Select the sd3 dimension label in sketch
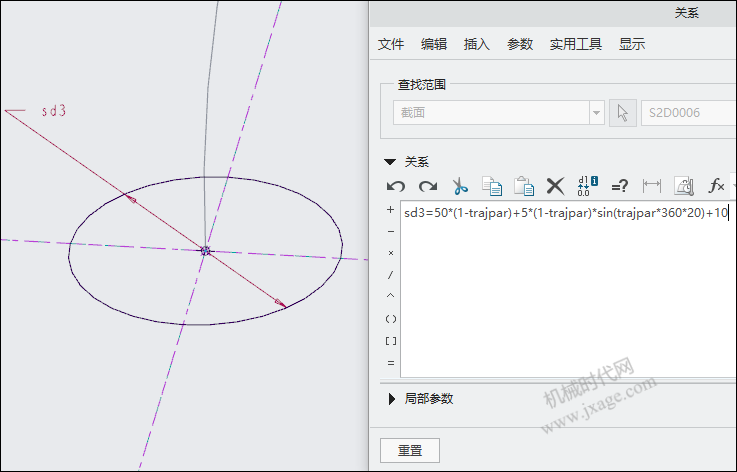Image resolution: width=737 pixels, height=472 pixels. (x=54, y=111)
